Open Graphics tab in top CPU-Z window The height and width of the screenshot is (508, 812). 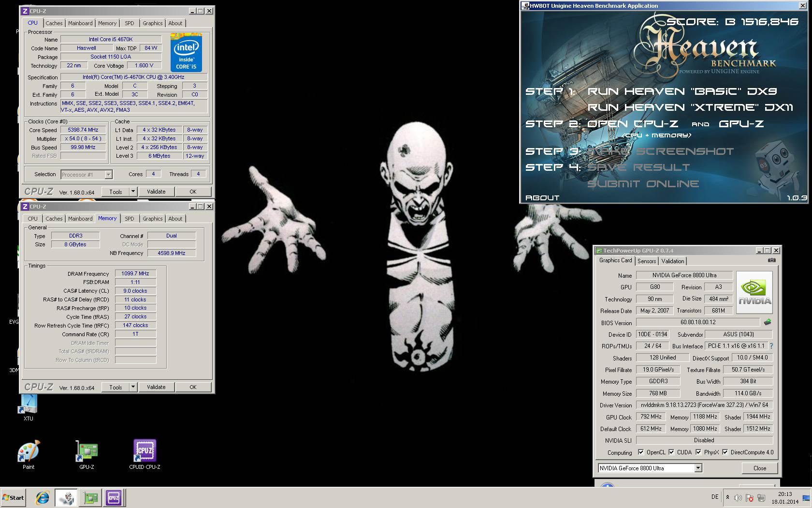153,23
